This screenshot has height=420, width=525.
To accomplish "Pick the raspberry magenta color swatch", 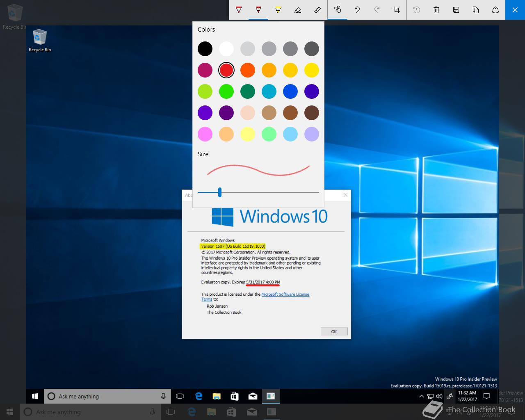I will coord(205,70).
